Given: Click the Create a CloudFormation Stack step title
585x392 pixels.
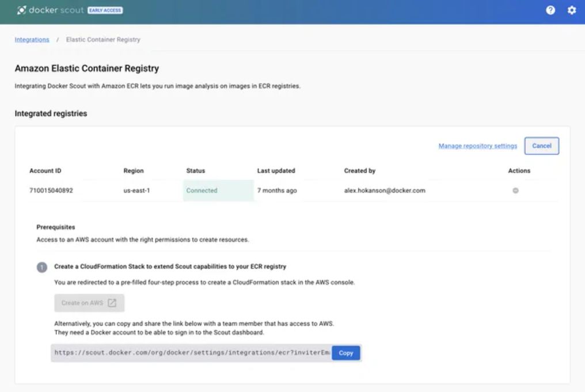Looking at the screenshot, I should [x=170, y=267].
